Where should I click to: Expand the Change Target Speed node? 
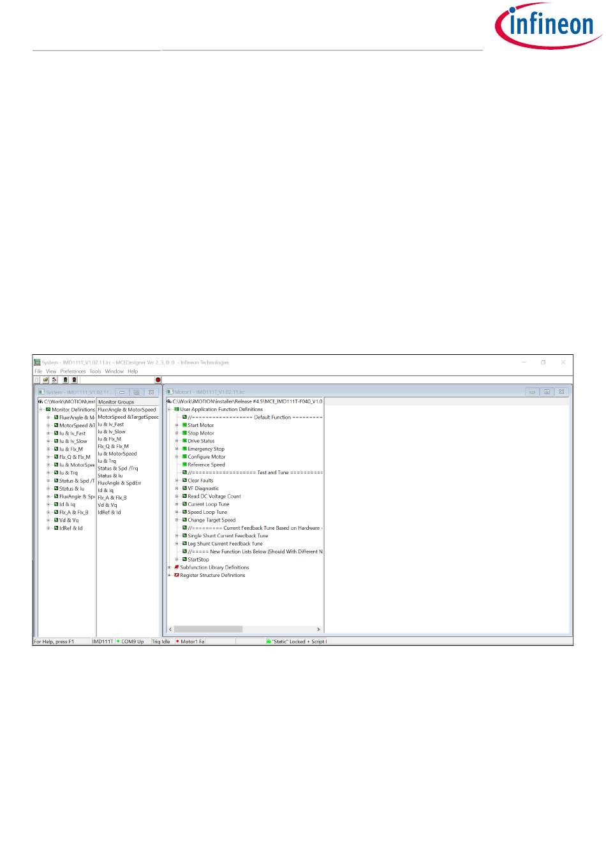177,520
